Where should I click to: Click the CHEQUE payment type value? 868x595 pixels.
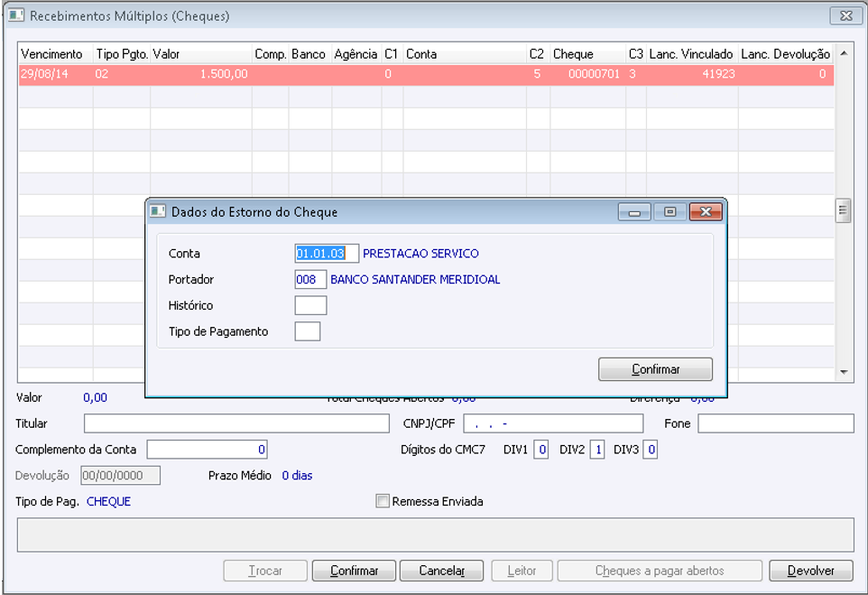pyautogui.click(x=108, y=501)
